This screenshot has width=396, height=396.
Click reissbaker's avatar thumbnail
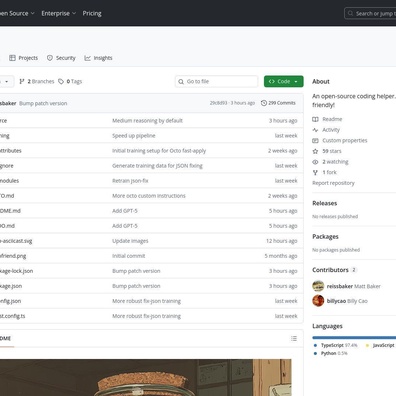coord(318,286)
